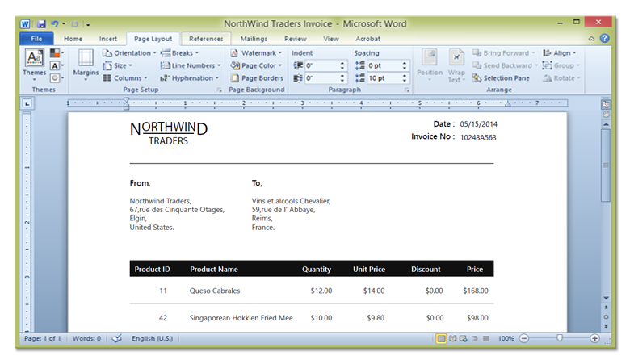Image resolution: width=630 pixels, height=364 pixels.
Task: Expand the Watermark dropdown
Action: click(x=256, y=53)
